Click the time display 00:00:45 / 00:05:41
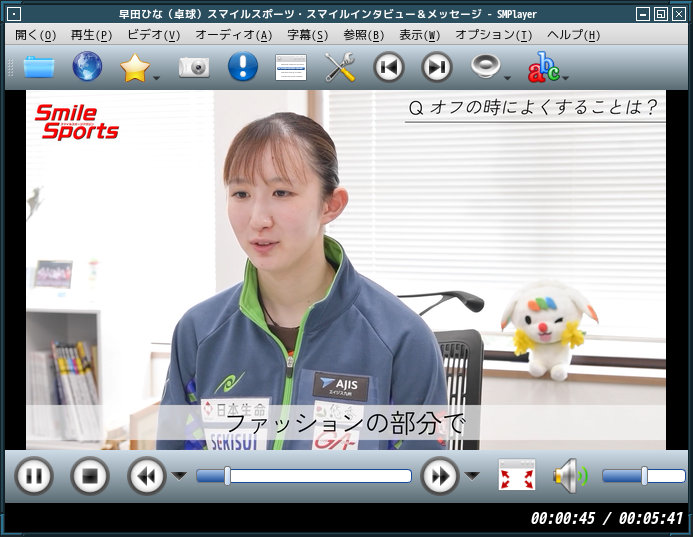693x537 pixels. tap(607, 518)
